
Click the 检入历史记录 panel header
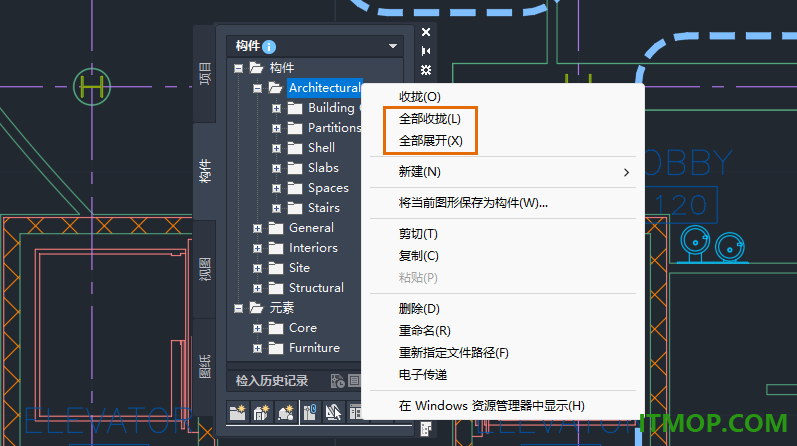[x=272, y=381]
